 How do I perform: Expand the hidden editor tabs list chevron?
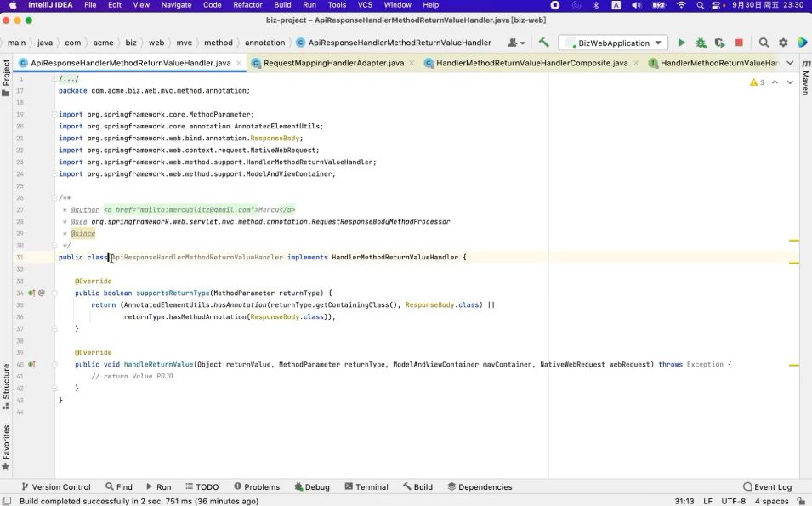[790, 63]
